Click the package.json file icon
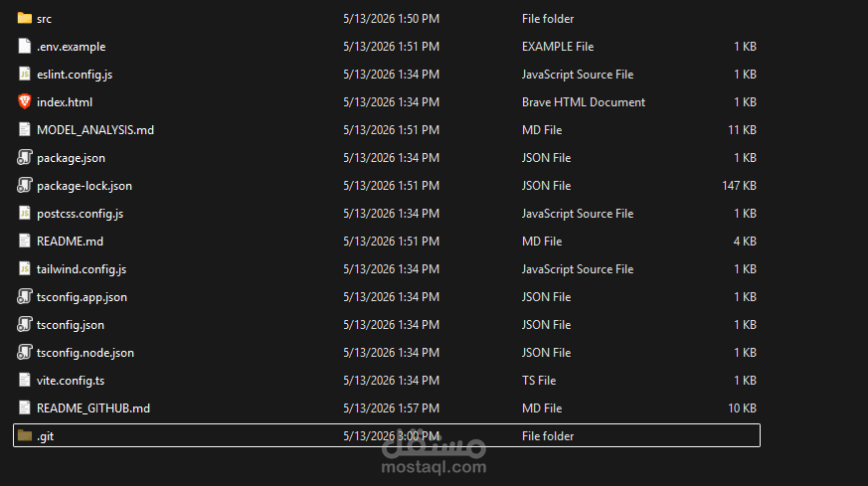868x486 pixels. click(24, 158)
